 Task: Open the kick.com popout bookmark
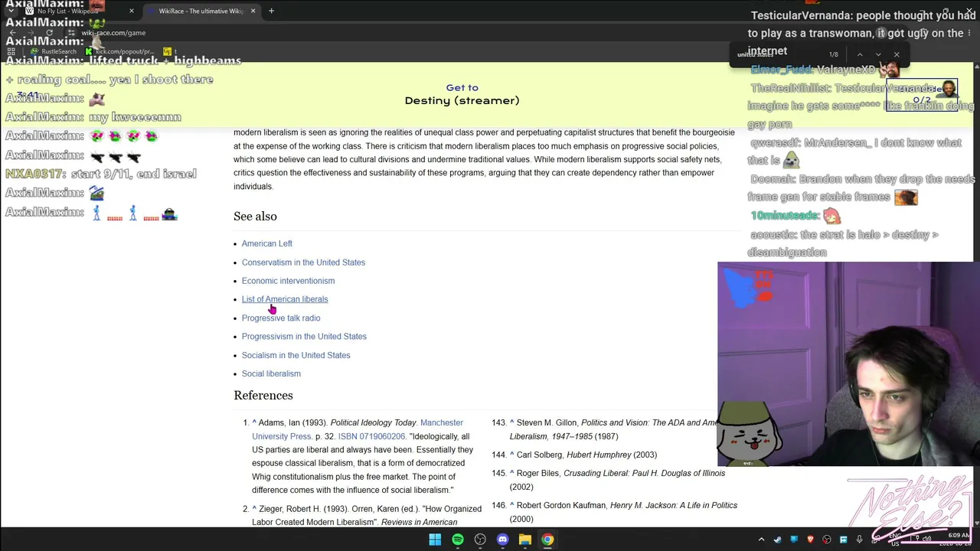[x=121, y=51]
